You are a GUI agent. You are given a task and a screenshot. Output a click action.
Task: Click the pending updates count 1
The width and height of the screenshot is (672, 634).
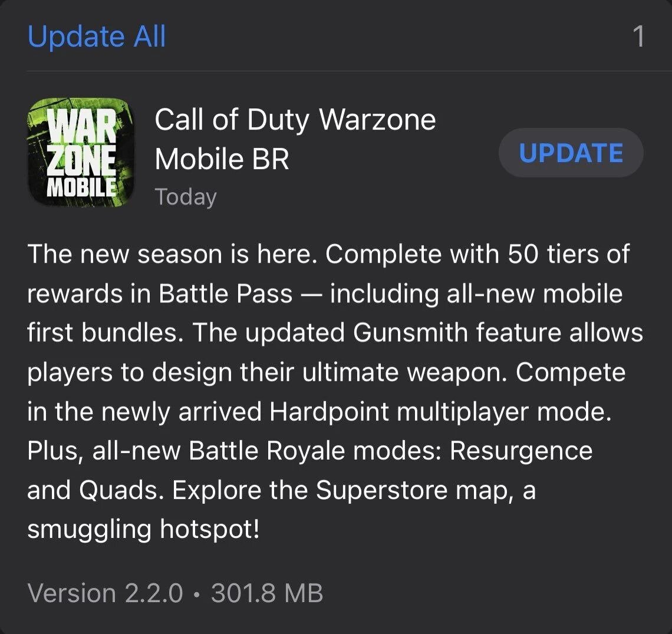[638, 37]
